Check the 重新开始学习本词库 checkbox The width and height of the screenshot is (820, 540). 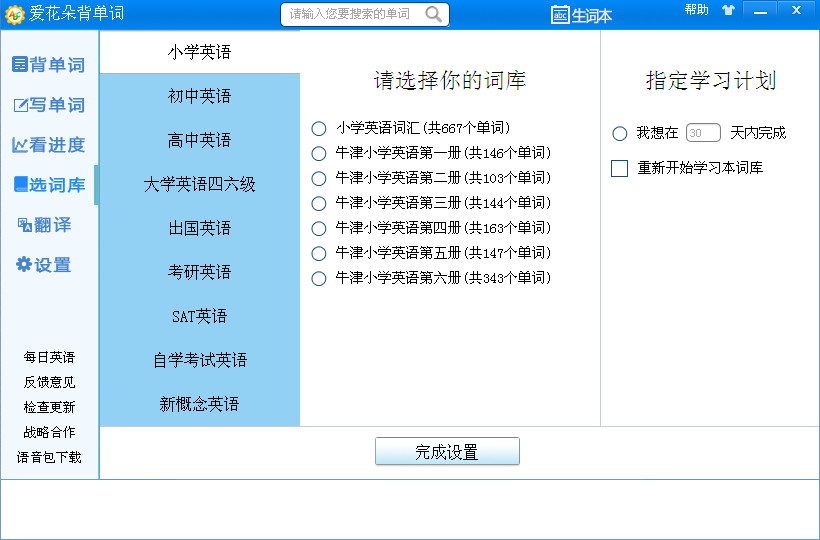click(x=620, y=168)
